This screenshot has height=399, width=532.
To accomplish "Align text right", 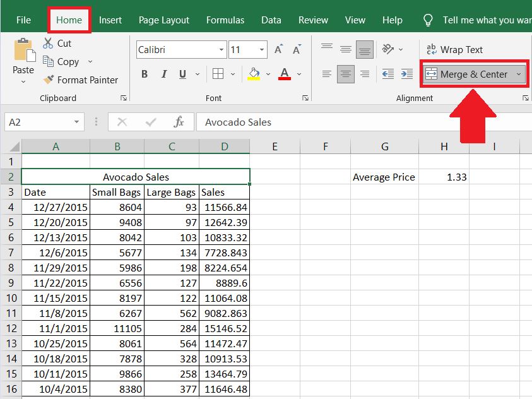I will [365, 74].
